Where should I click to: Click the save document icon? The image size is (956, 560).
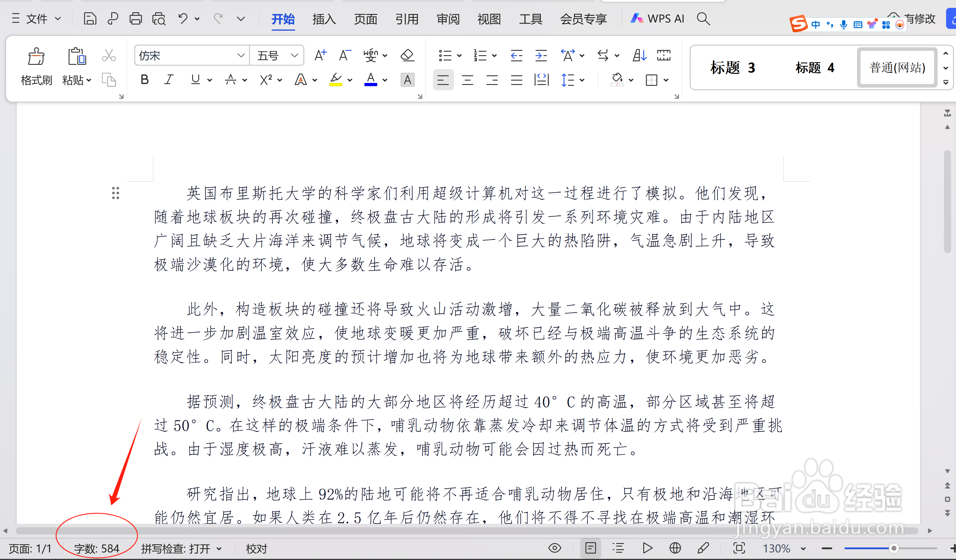[x=90, y=19]
